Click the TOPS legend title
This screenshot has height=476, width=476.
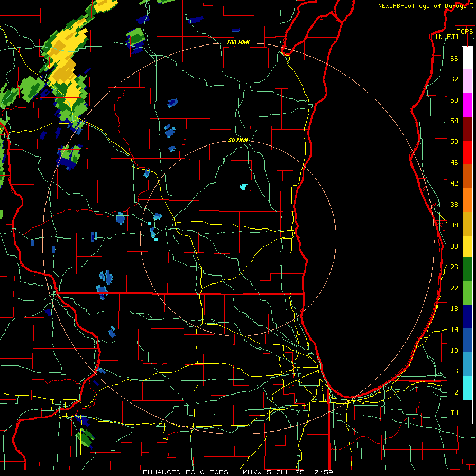pyautogui.click(x=465, y=31)
